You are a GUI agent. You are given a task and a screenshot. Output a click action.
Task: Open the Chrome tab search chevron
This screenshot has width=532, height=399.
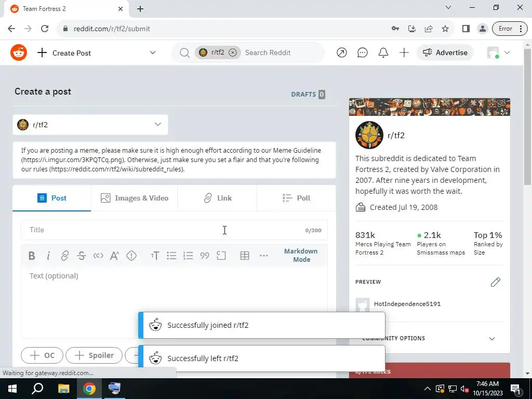coord(448,7)
